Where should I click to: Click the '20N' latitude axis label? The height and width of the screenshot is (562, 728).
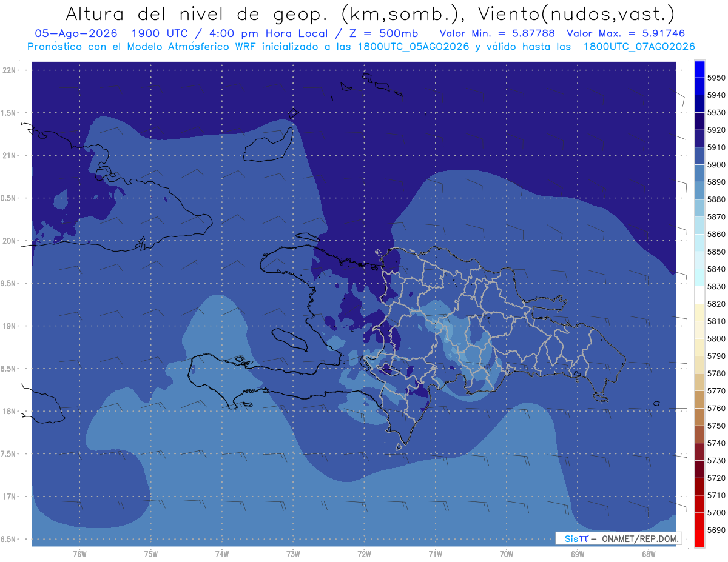pyautogui.click(x=9, y=241)
